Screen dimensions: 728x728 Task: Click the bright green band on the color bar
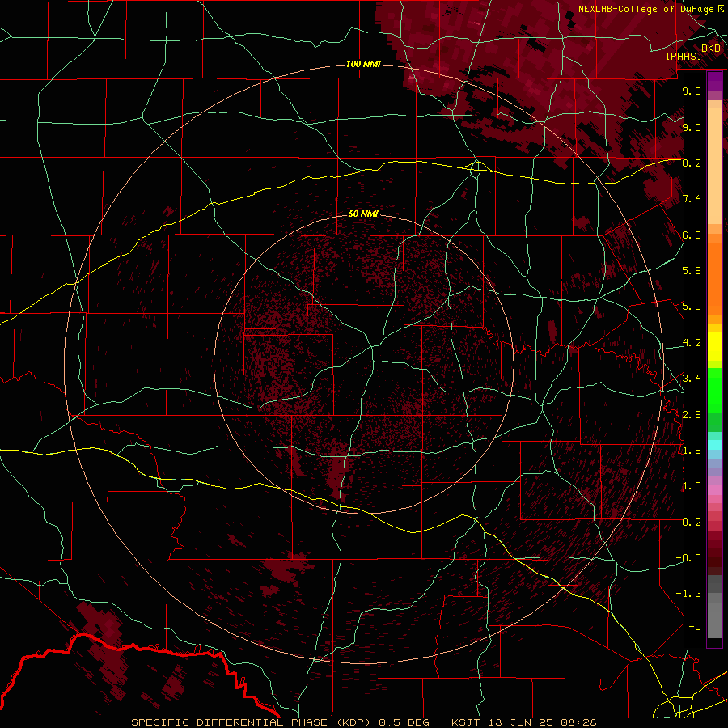coord(714,390)
